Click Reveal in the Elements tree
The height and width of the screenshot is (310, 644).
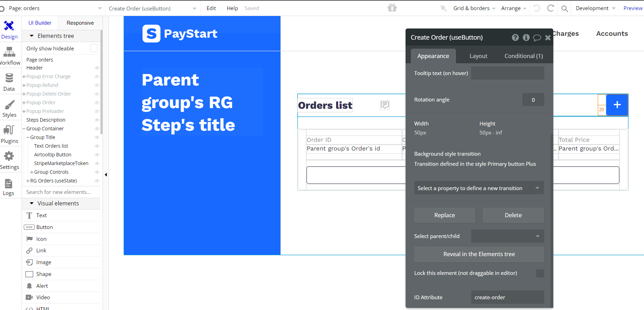(x=479, y=254)
